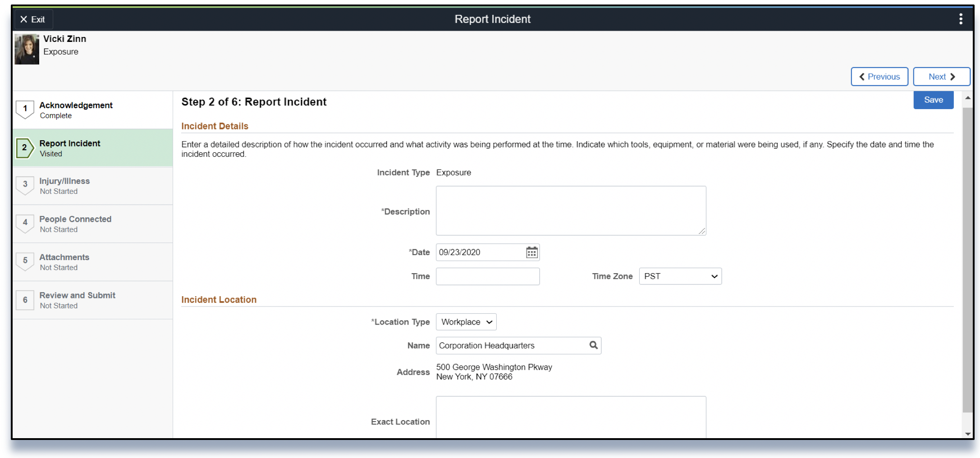Click the step 1 Acknowledgement number badge
The width and height of the screenshot is (980, 458).
coord(25,109)
